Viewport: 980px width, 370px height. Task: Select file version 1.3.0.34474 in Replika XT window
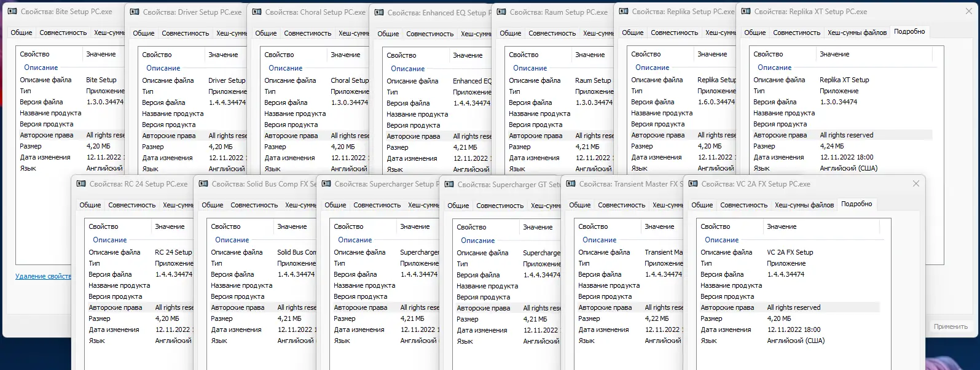[x=838, y=102]
